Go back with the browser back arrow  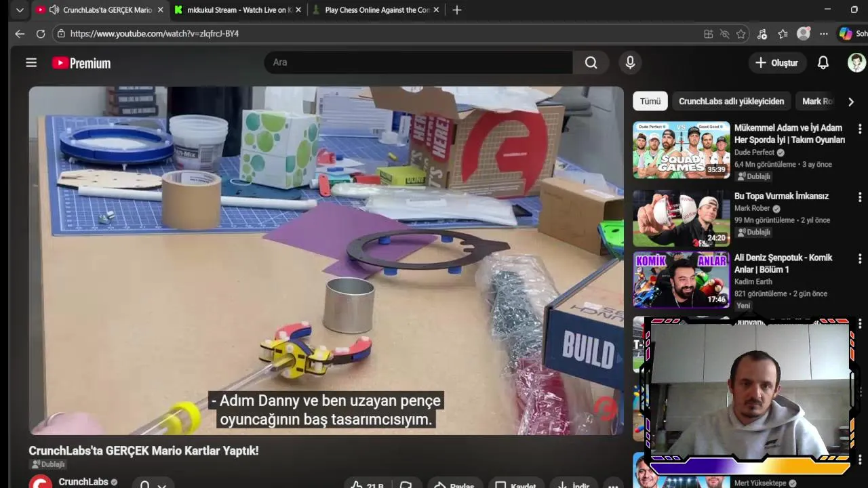(x=20, y=33)
